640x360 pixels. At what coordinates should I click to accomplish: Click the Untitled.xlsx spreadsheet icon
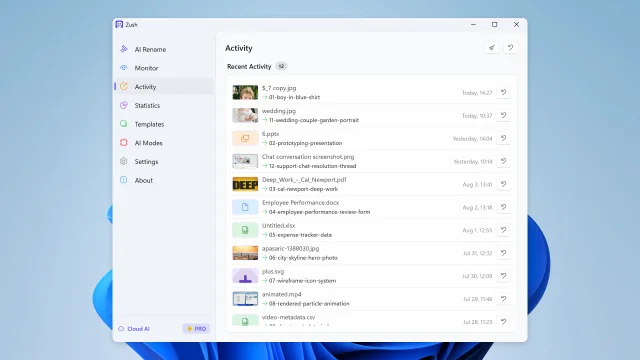[245, 230]
